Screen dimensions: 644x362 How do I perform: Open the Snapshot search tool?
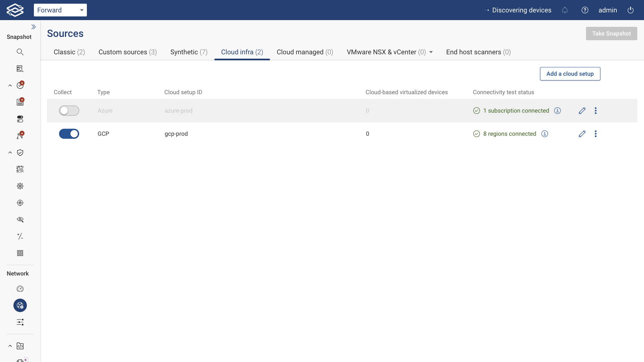(x=20, y=52)
